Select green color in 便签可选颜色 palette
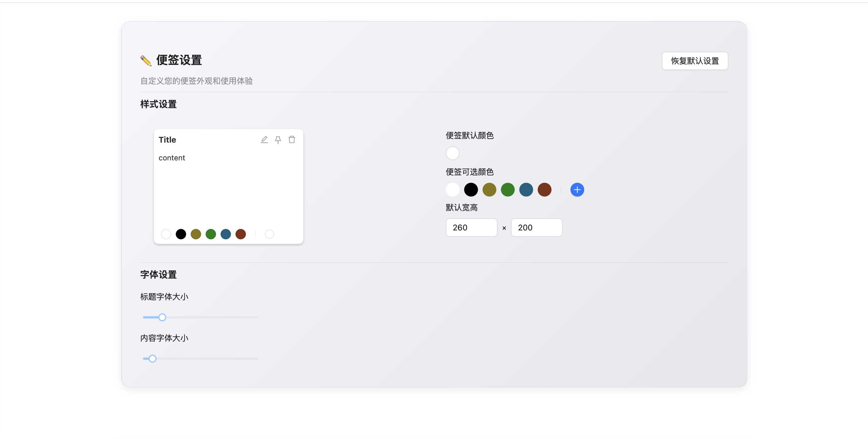 [508, 190]
